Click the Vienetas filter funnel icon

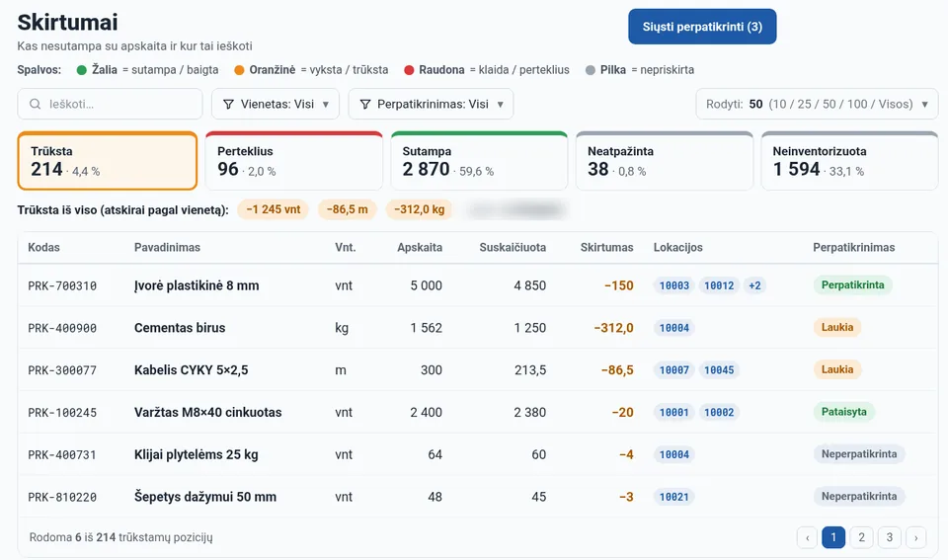point(228,104)
